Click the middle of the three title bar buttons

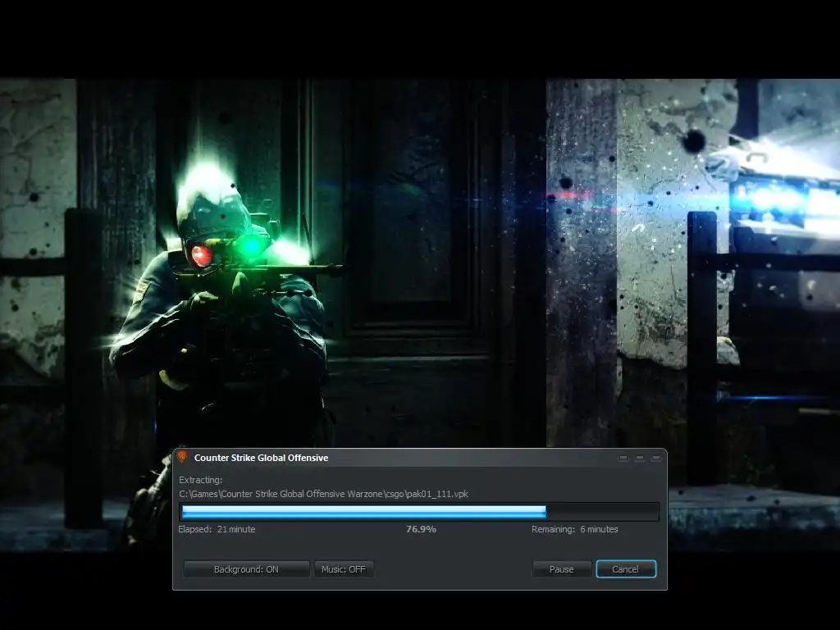640,458
